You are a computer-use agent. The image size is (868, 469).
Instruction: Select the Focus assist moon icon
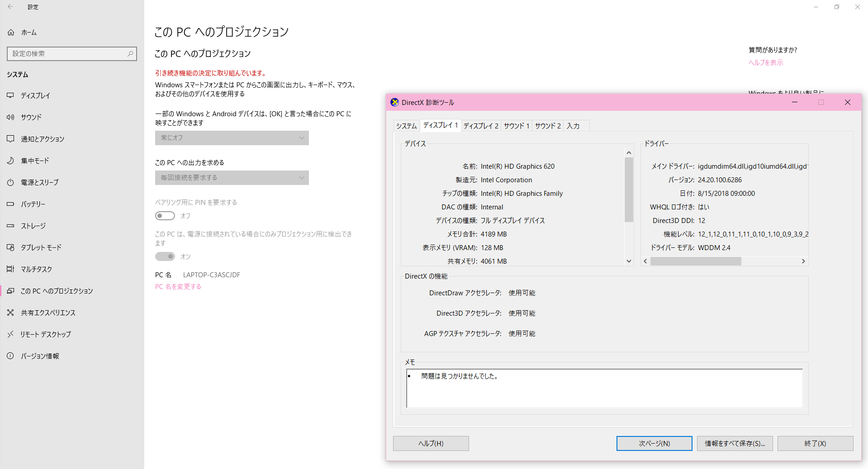[x=10, y=161]
